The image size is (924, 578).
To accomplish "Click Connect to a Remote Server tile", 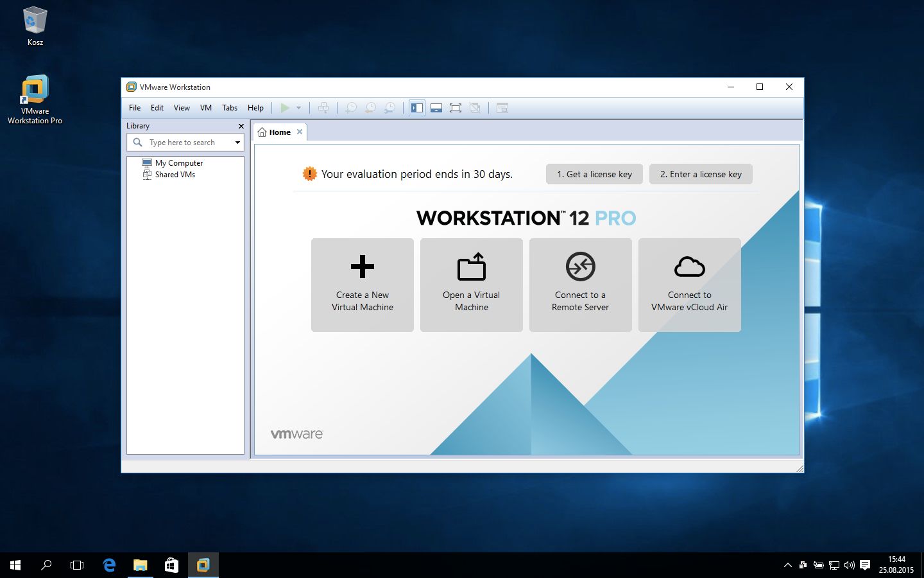I will click(581, 285).
